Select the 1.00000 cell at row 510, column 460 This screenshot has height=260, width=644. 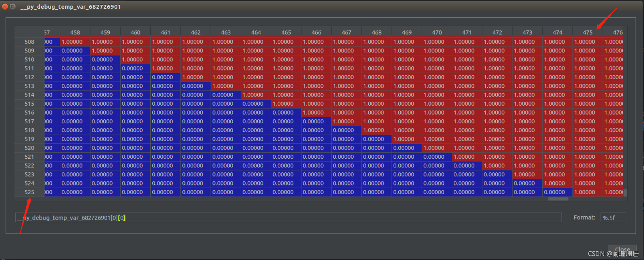click(135, 59)
